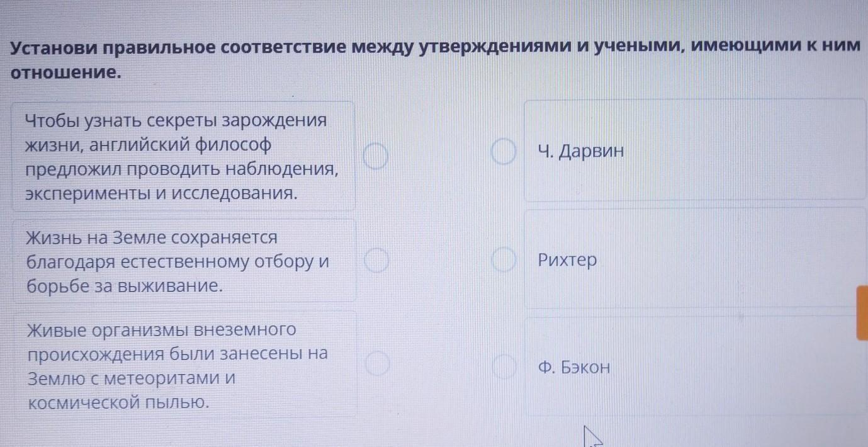Click the circle left of Ч. Дарвин

[x=503, y=153]
